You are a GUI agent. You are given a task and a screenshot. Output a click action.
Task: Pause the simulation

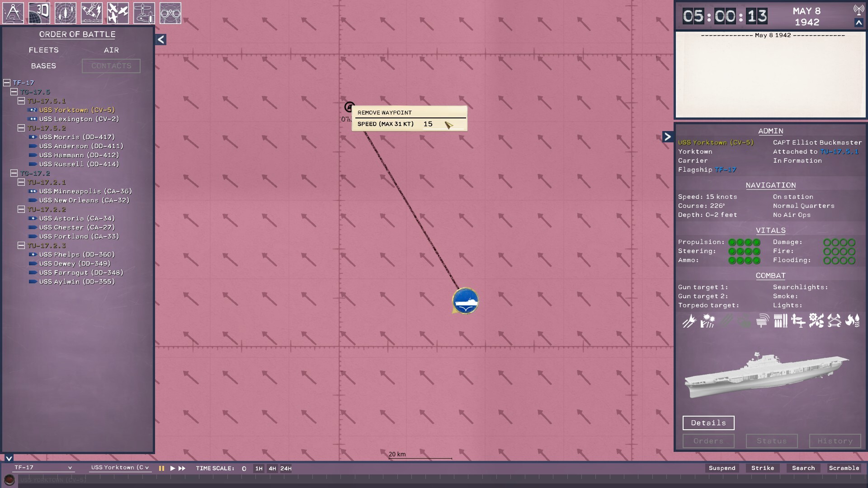click(x=161, y=469)
